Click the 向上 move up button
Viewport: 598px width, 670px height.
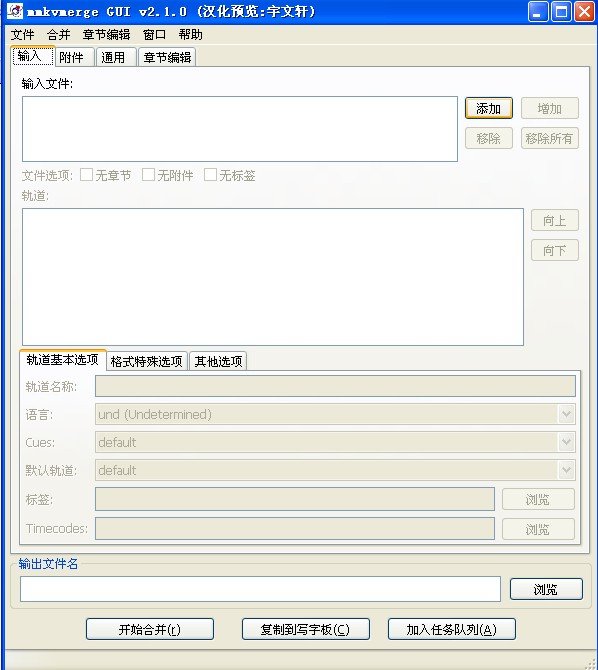click(x=555, y=220)
